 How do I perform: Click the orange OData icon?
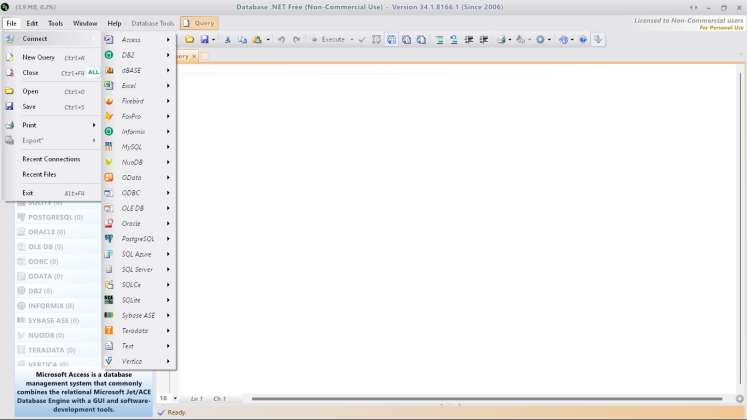pos(109,177)
